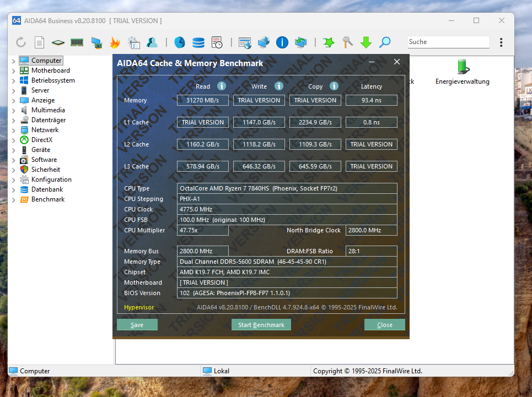Image resolution: width=532 pixels, height=397 pixels.
Task: Open the Report page icon in toolbar
Action: tap(39, 42)
